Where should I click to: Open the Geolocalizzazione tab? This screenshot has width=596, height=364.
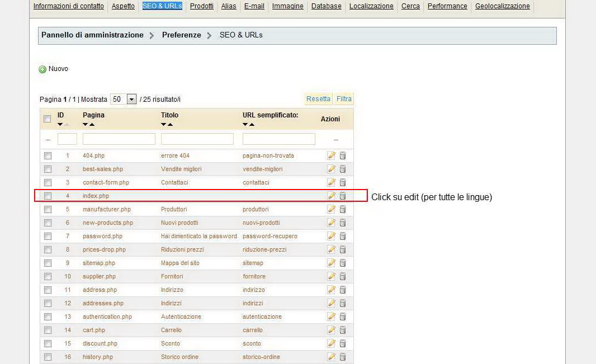coord(503,6)
